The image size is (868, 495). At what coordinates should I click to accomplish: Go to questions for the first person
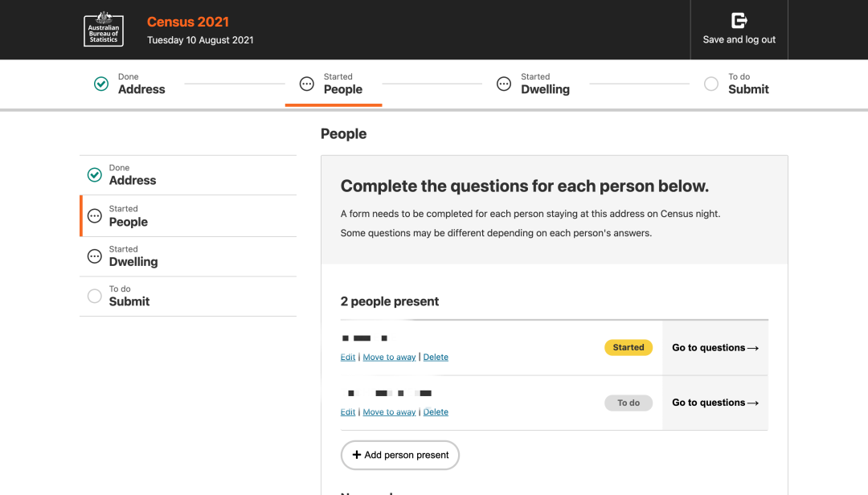click(x=715, y=348)
